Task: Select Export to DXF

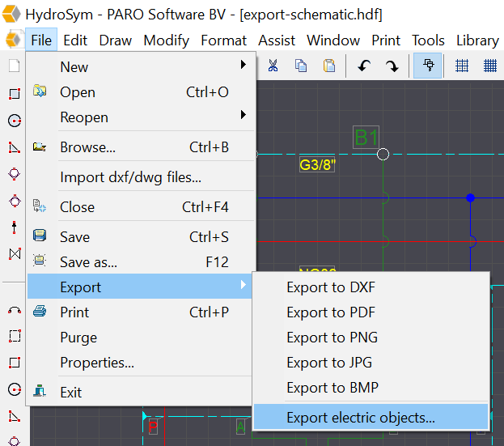Action: (371, 287)
